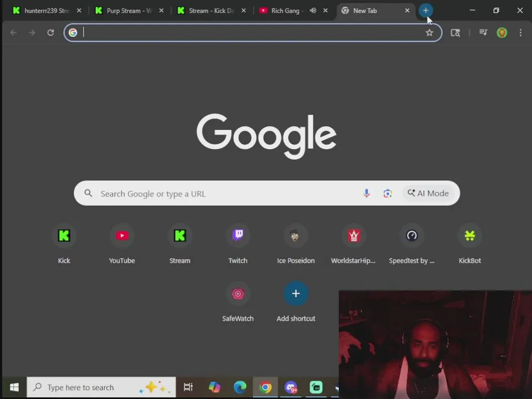The width and height of the screenshot is (532, 399).
Task: Reload the current page
Action: coord(50,33)
